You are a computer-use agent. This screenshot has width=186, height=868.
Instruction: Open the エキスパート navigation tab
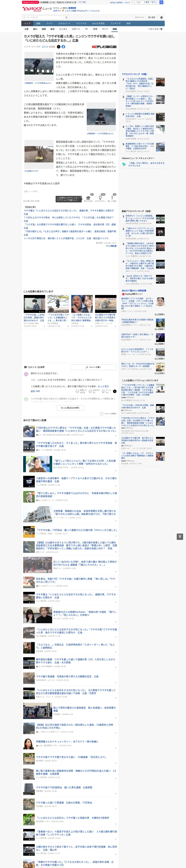pos(64,24)
